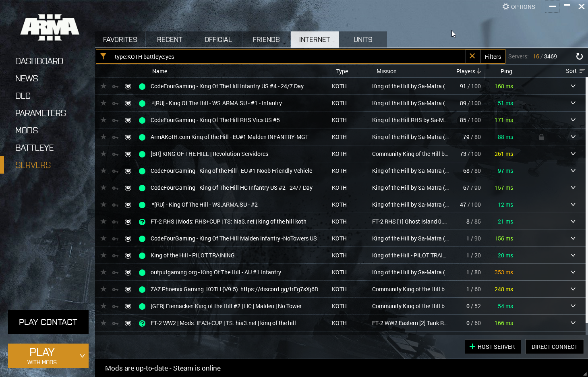Star the FT-2 WW2 Mods server
This screenshot has height=377, width=588.
click(x=104, y=323)
